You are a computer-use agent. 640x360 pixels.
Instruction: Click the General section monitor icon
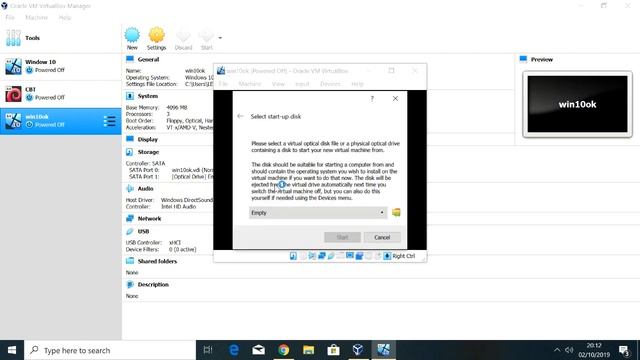(x=130, y=59)
